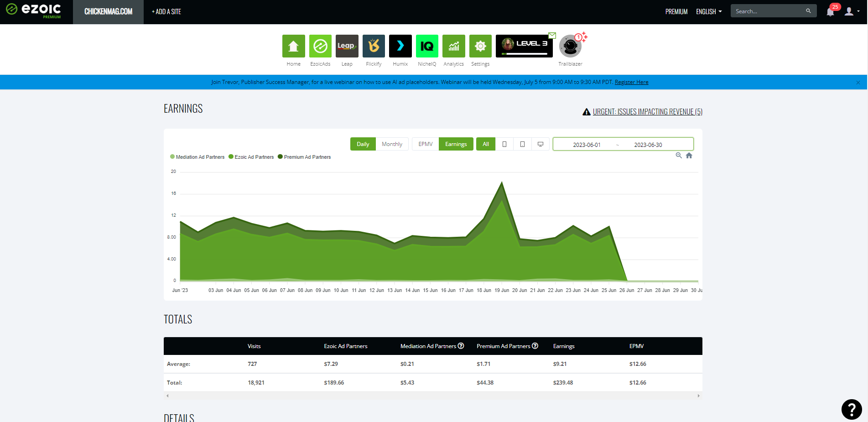The height and width of the screenshot is (422, 868).
Task: Click the search magnifier icon
Action: tap(808, 11)
